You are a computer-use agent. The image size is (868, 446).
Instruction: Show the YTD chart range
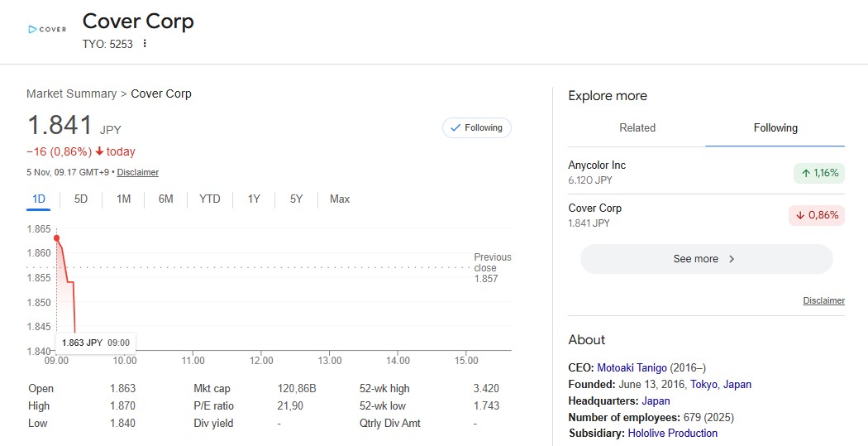[x=210, y=199]
